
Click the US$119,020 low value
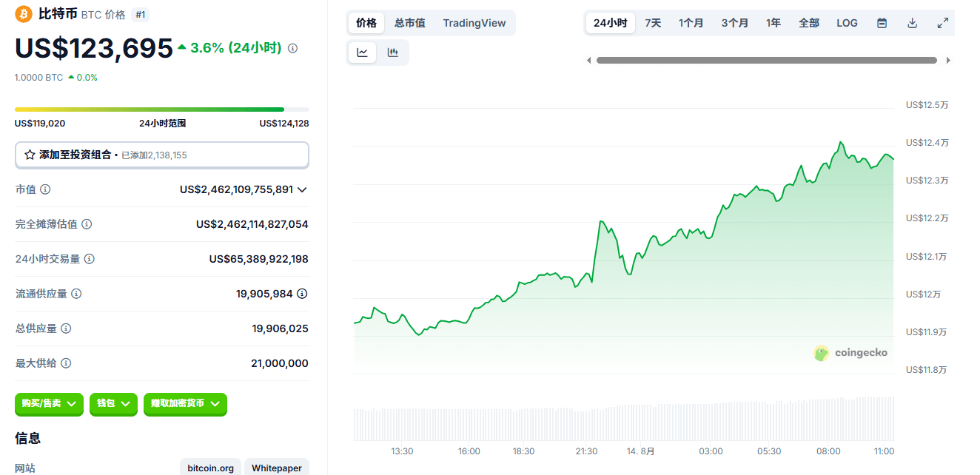click(x=40, y=124)
